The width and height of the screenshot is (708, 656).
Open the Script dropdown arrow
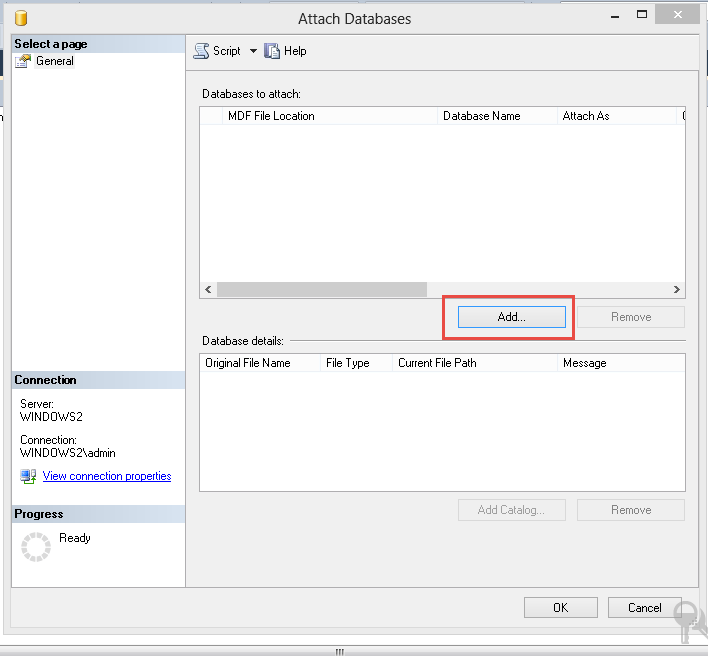(253, 51)
